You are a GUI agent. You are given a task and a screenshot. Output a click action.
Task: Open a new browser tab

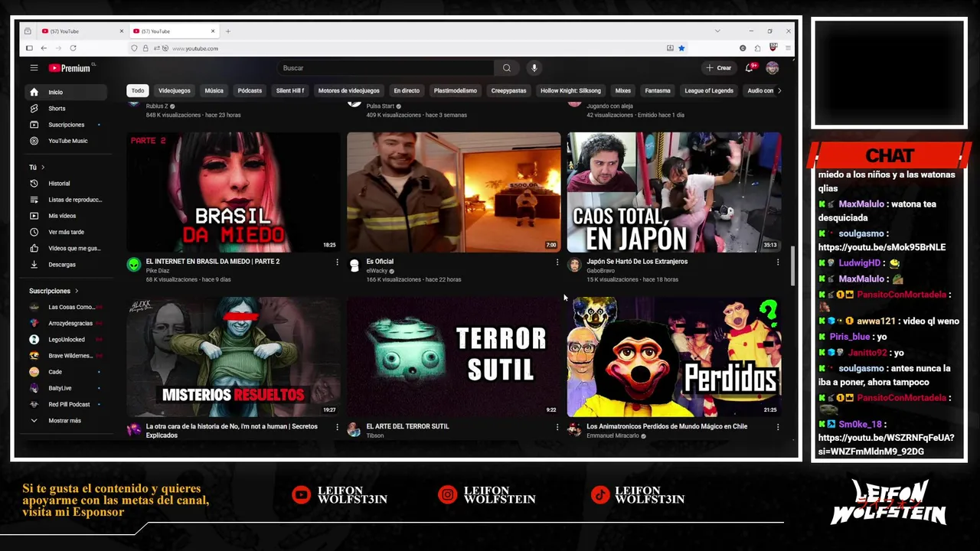tap(227, 31)
